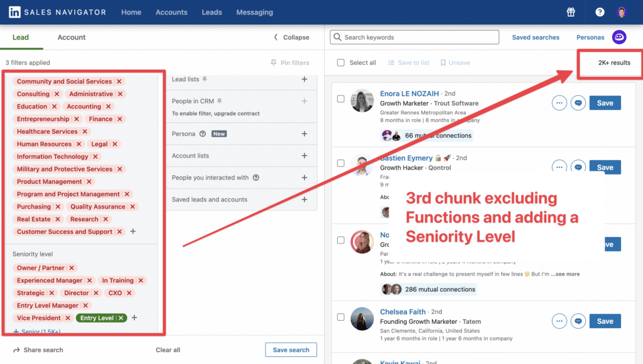Save Chelsea Faith as a lead
643x364 pixels.
(x=605, y=321)
